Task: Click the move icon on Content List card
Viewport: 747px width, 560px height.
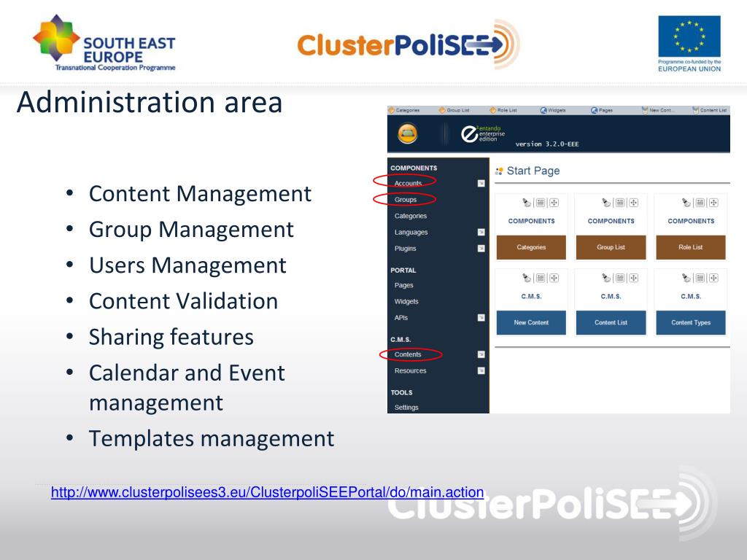Action: (633, 278)
